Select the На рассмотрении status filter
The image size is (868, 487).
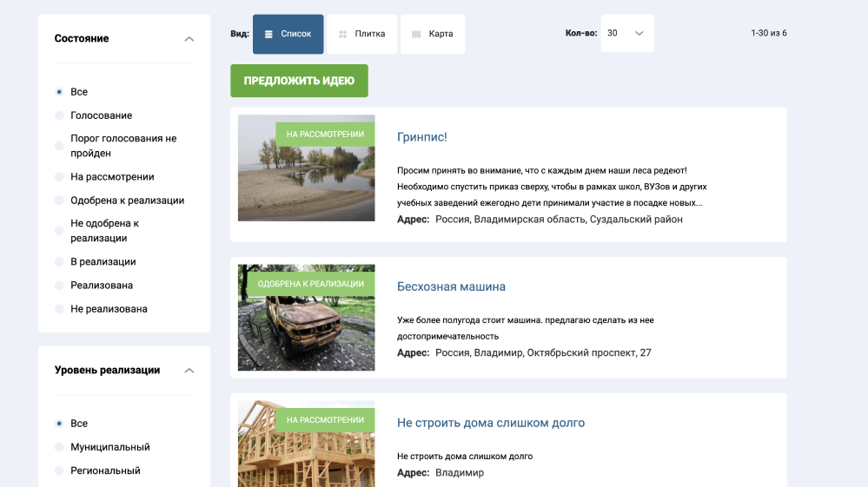[x=59, y=177]
